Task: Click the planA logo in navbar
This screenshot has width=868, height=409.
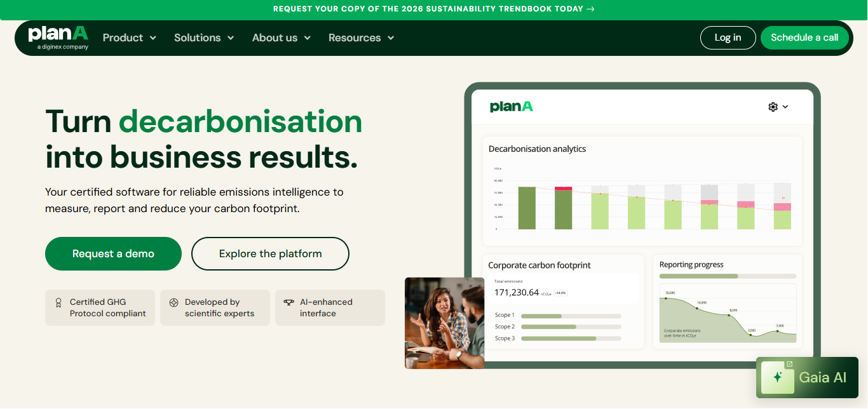Action: tap(58, 37)
